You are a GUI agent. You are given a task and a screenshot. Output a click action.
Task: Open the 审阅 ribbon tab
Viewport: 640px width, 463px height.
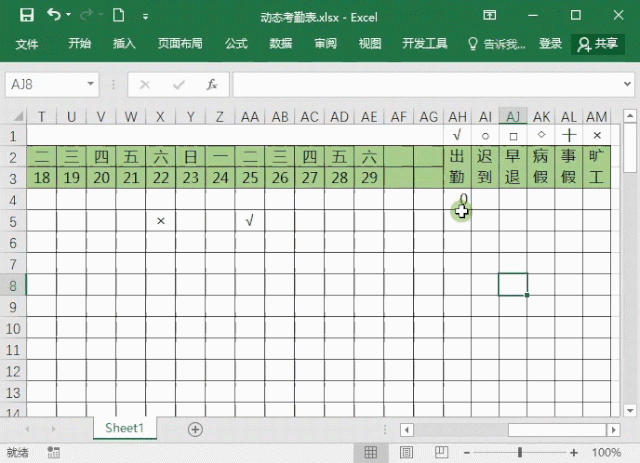click(x=325, y=43)
